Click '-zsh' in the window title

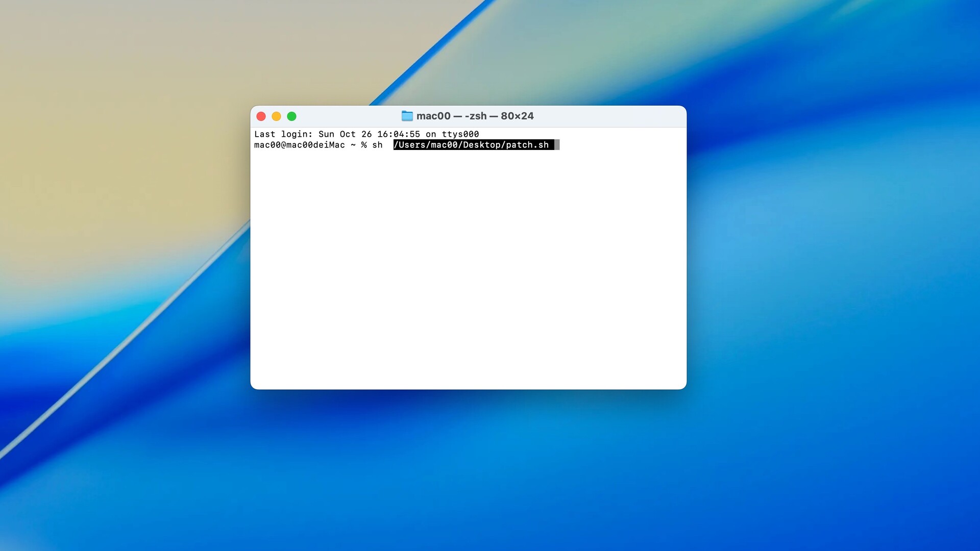coord(476,116)
